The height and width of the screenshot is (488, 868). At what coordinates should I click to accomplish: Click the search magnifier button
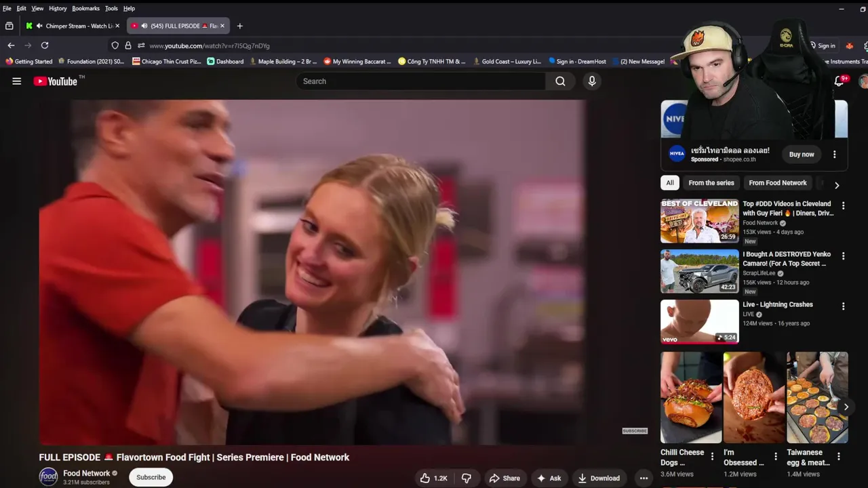pos(560,81)
